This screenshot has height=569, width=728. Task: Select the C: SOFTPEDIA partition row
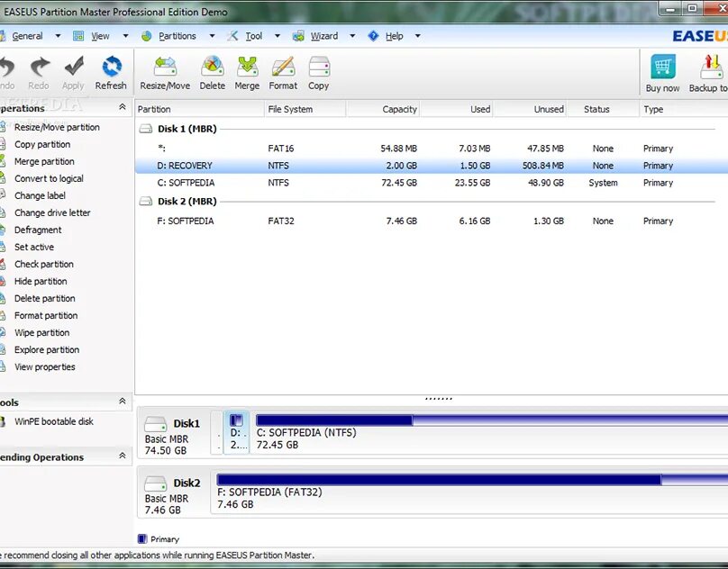[x=432, y=183]
